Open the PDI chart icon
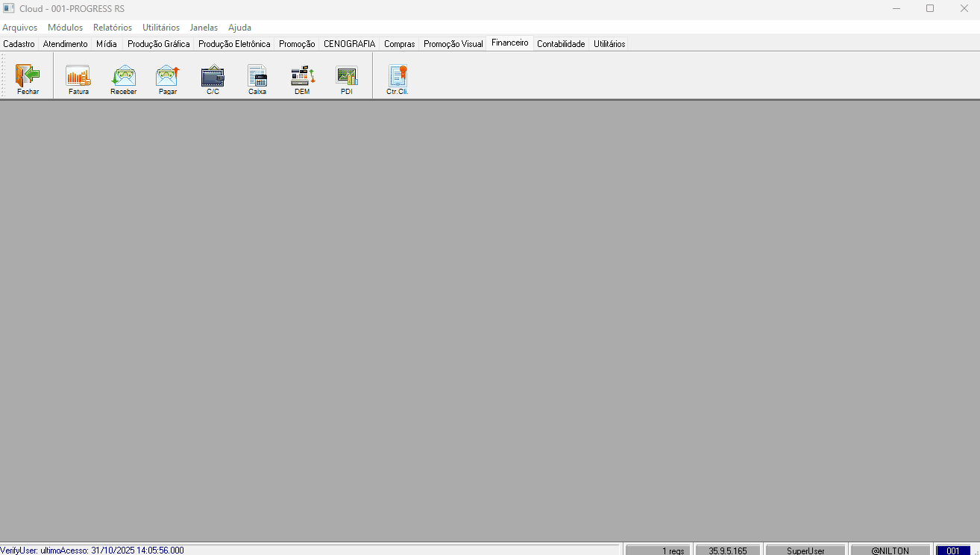 [x=346, y=77]
